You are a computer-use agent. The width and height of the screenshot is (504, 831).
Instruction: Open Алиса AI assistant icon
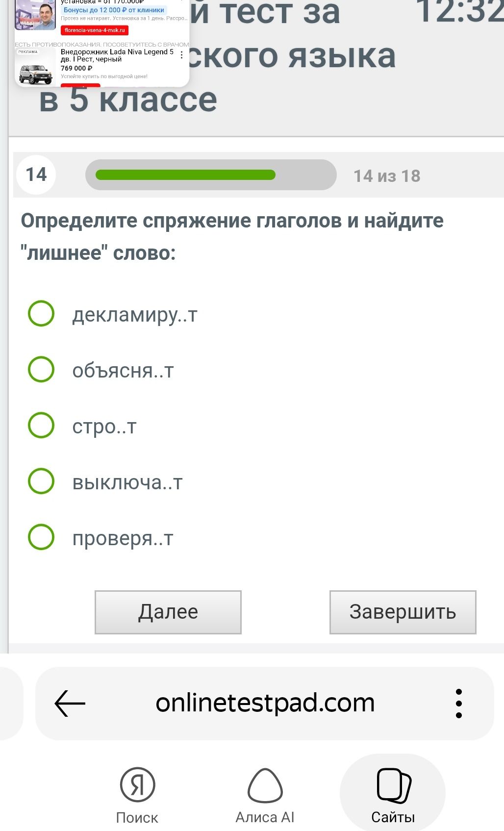[265, 785]
